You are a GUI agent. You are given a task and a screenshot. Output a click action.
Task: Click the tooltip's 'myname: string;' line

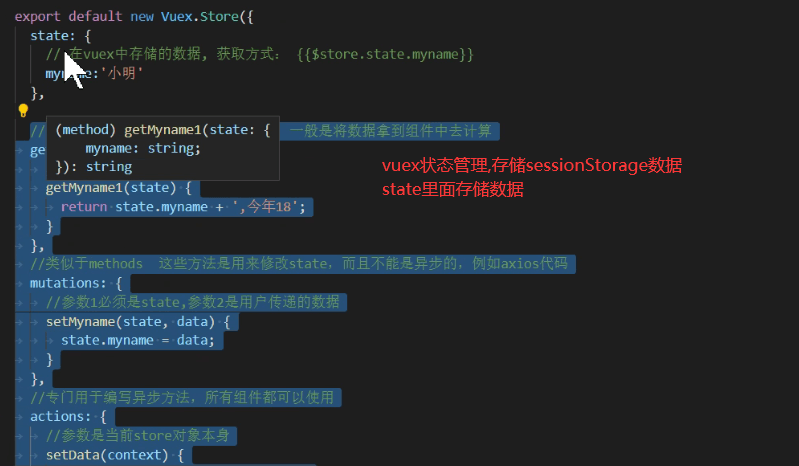143,148
